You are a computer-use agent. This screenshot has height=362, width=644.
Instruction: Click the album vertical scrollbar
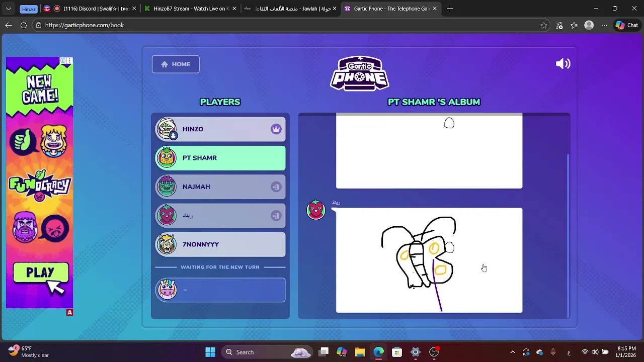568,235
